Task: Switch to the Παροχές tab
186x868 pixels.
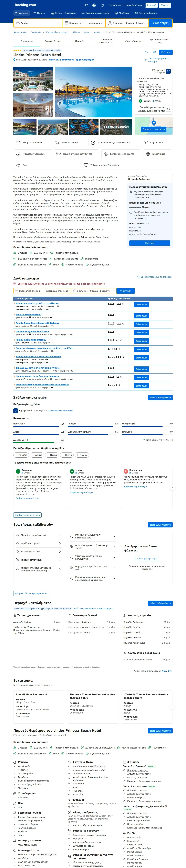Action: point(80,41)
